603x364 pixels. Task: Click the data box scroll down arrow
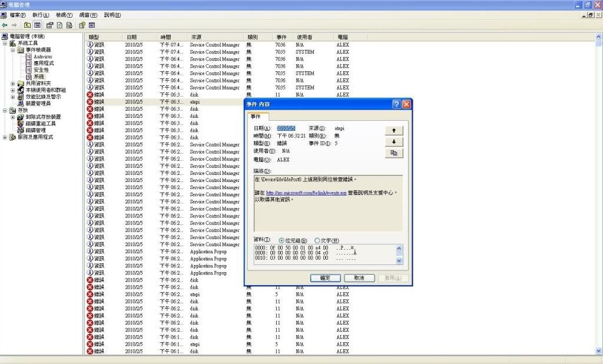click(399, 260)
